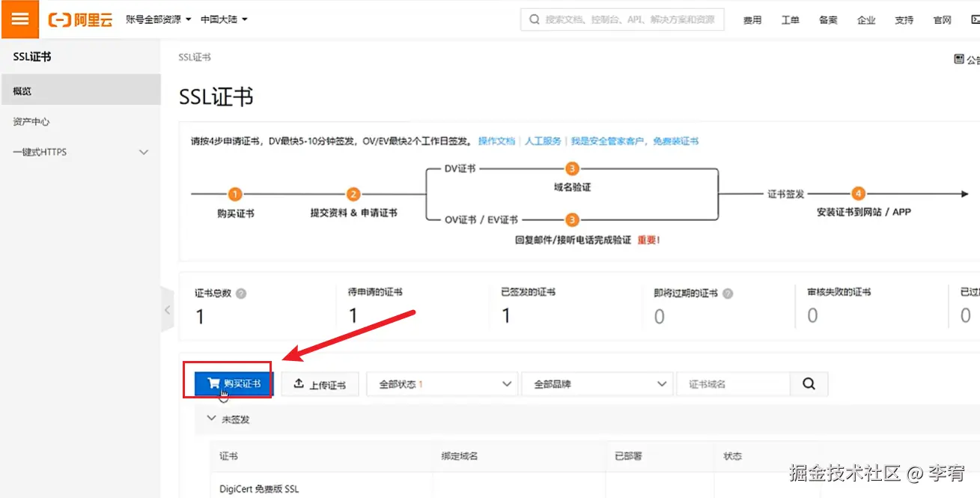Click the 上传证书 button

(320, 384)
